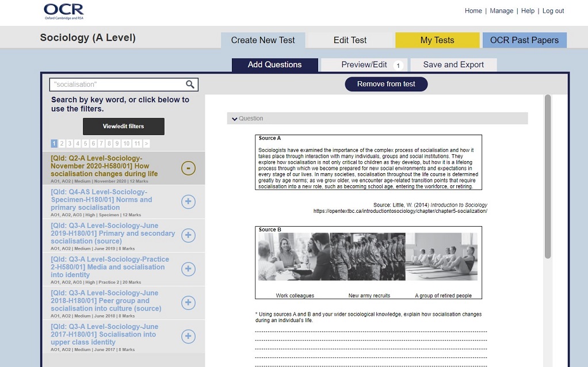
Task: Add Media and socialisation into identity question (plus icon)
Action: tap(188, 269)
